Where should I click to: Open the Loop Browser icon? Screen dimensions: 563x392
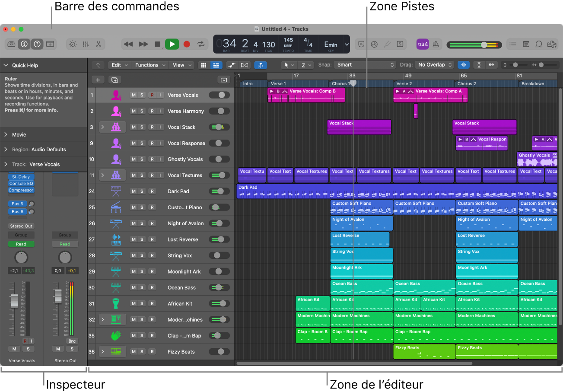[x=539, y=44]
